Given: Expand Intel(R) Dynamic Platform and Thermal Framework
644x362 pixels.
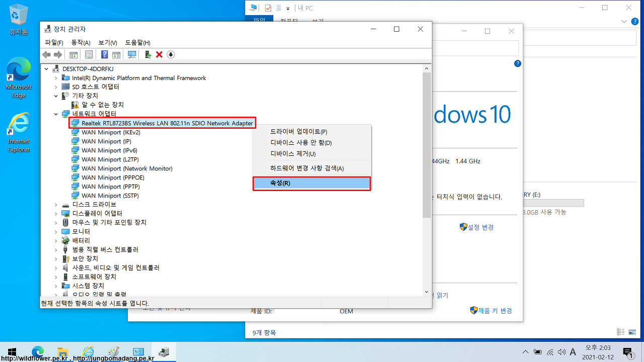Looking at the screenshot, I should click(56, 78).
